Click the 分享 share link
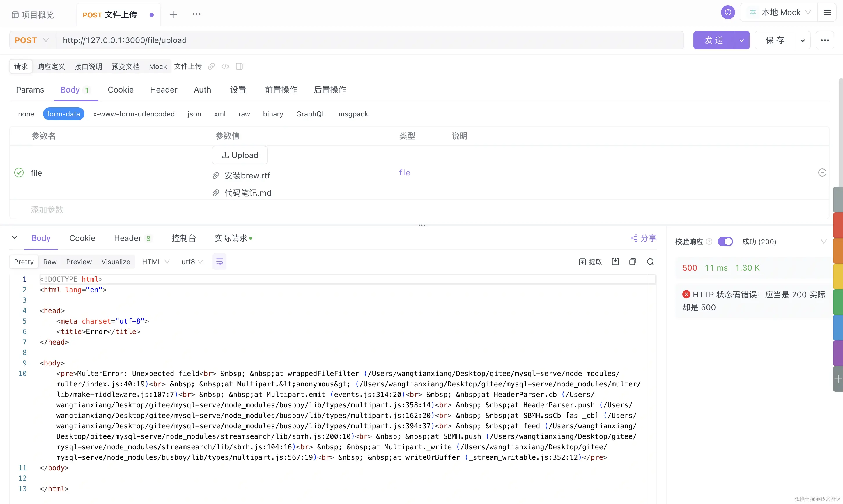 pyautogui.click(x=643, y=238)
